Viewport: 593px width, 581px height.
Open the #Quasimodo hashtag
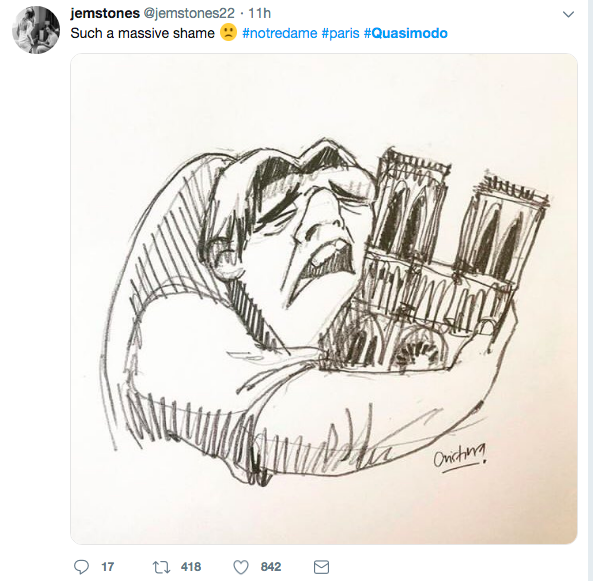click(x=405, y=33)
